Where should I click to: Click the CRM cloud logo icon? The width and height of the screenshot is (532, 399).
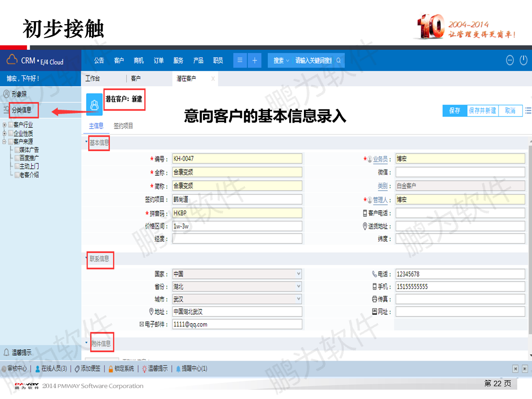click(x=12, y=60)
